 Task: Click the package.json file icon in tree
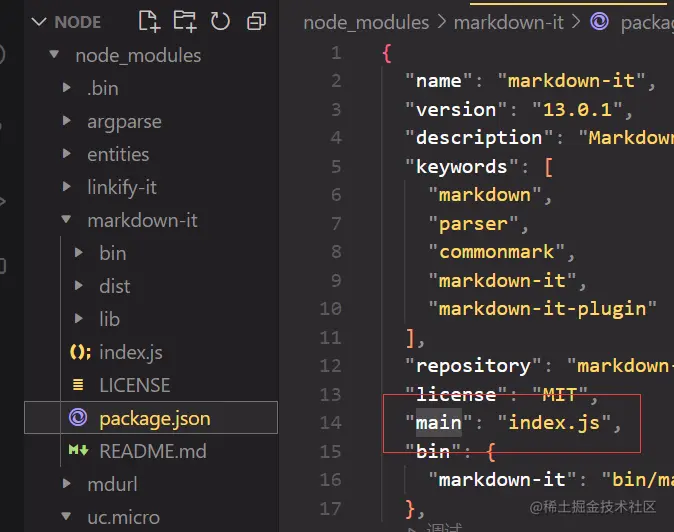pos(78,417)
